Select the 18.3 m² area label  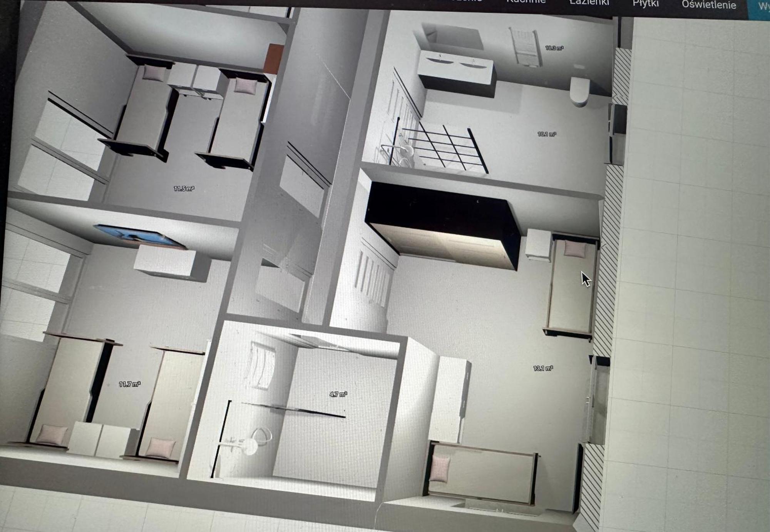click(x=554, y=48)
